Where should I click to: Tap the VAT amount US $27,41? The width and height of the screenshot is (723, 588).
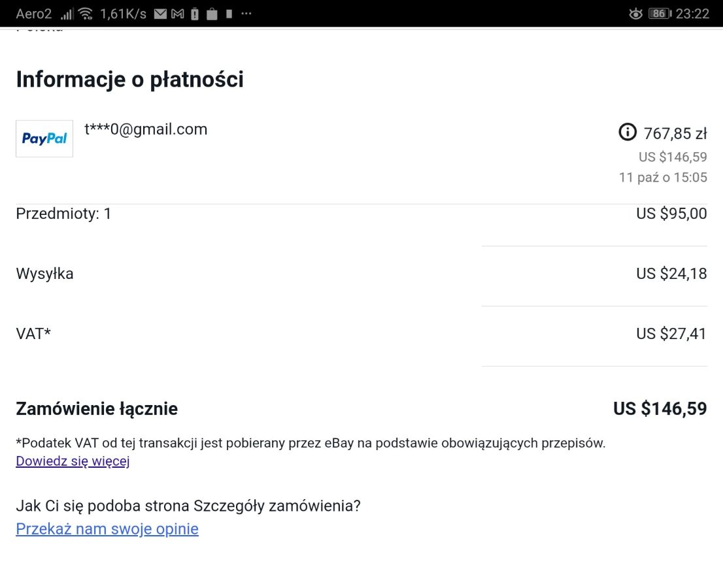671,334
